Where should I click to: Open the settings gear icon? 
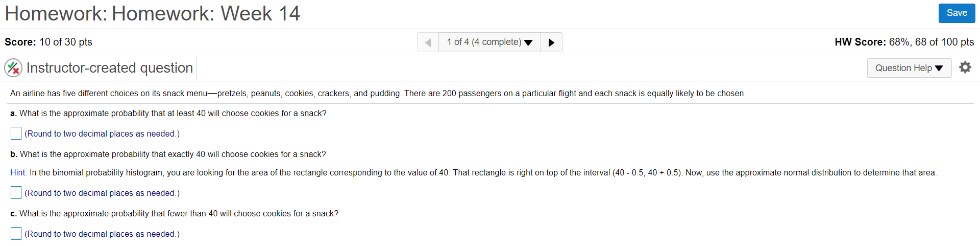click(x=965, y=68)
